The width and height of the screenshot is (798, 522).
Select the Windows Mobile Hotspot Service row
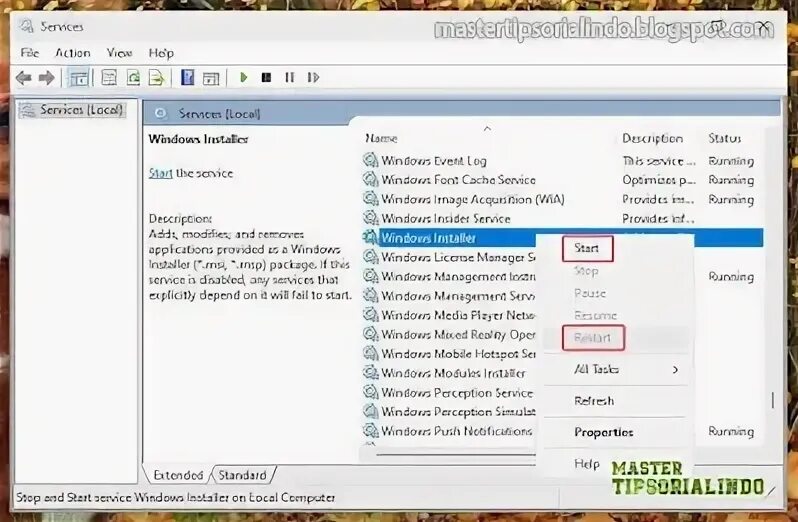click(x=449, y=354)
